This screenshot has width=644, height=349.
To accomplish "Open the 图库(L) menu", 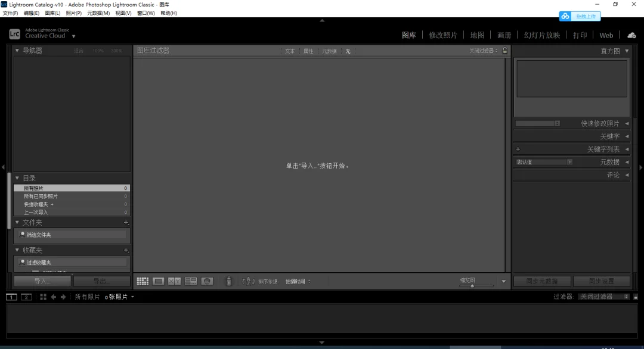I will click(x=52, y=13).
